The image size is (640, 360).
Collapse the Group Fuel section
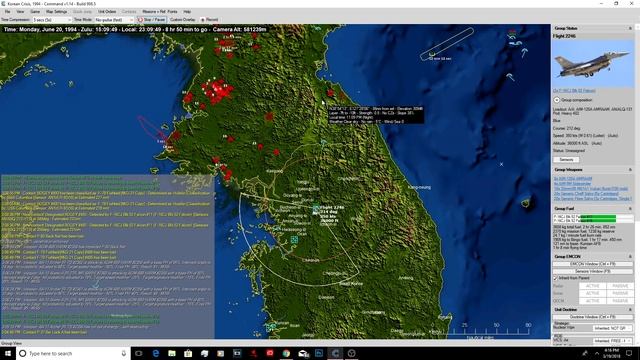[x=630, y=209]
